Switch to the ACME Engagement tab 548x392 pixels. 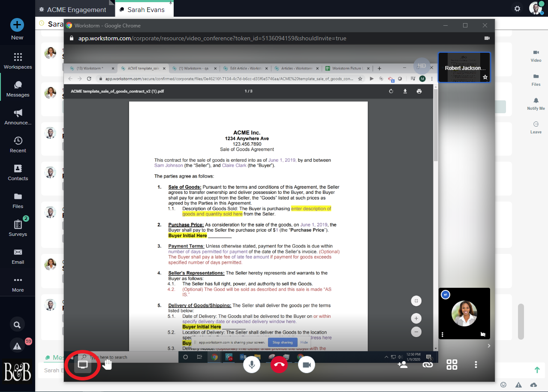72,9
